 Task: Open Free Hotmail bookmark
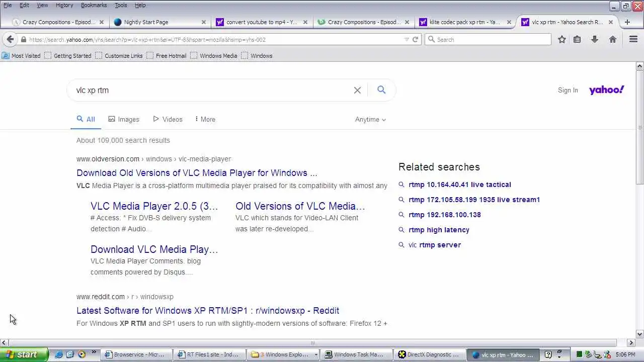click(167, 56)
